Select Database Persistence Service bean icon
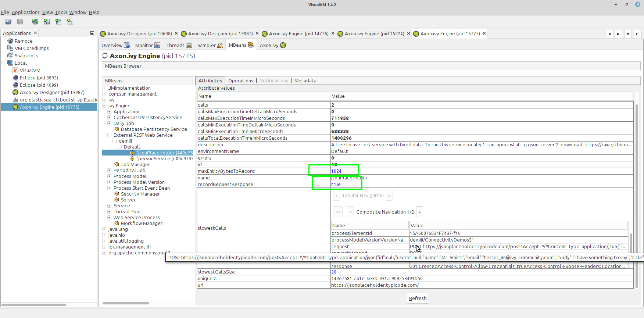 [117, 129]
